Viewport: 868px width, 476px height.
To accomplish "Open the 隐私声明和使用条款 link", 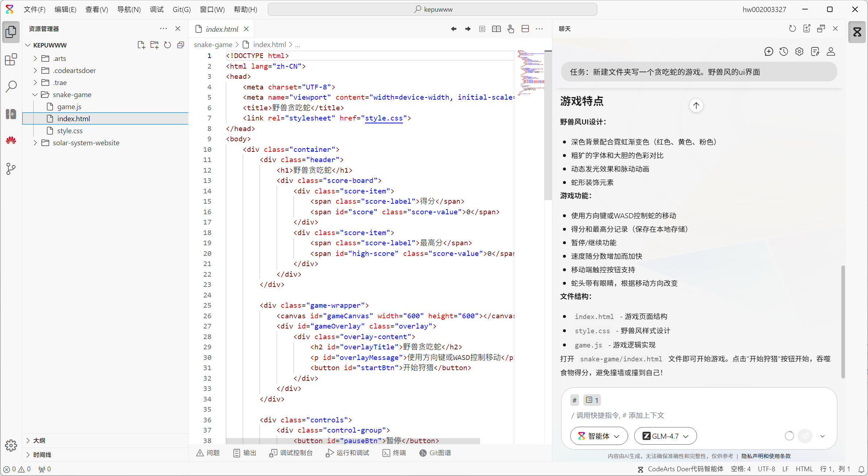I will click(766, 456).
